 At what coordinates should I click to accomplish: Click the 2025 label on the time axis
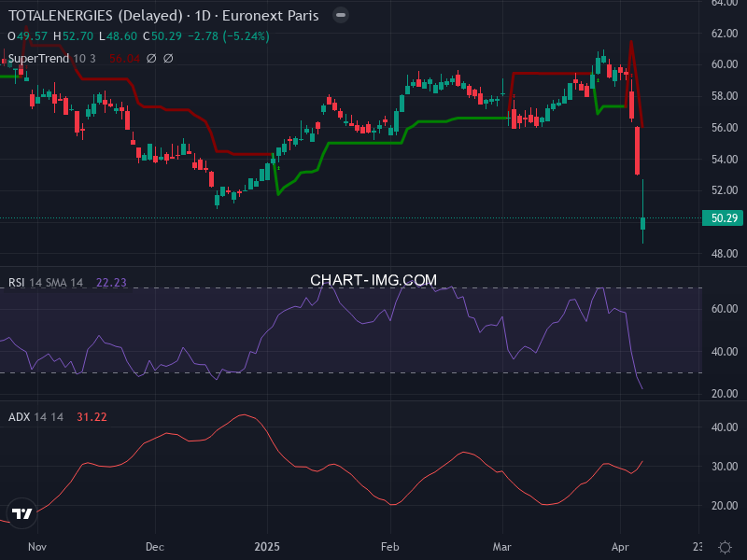pyautogui.click(x=267, y=547)
